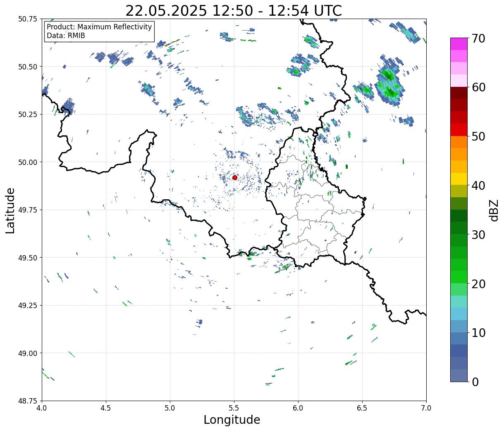Click the latitude tick label '49.50'
Viewport: 504px width, 430px height.
(x=28, y=258)
